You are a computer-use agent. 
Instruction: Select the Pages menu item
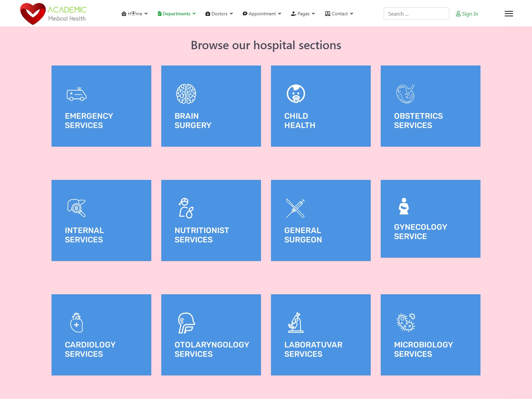click(x=303, y=14)
